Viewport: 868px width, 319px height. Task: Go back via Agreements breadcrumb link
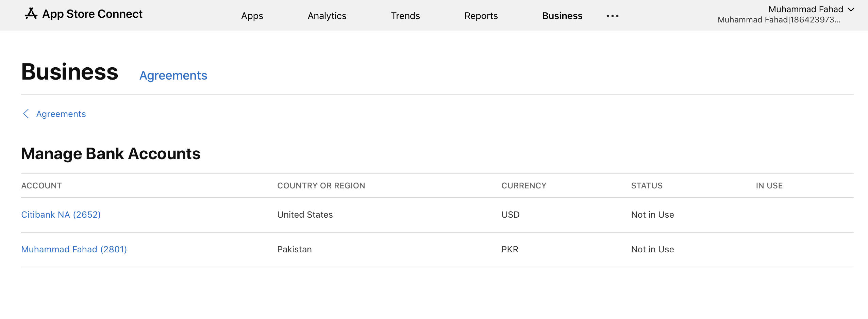coord(61,114)
